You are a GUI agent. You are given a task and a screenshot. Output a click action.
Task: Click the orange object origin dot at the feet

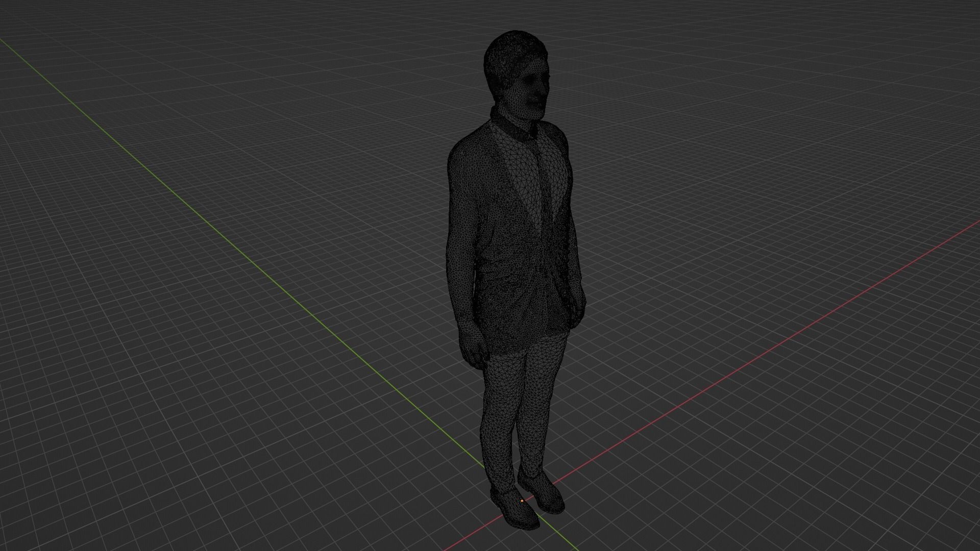(522, 501)
